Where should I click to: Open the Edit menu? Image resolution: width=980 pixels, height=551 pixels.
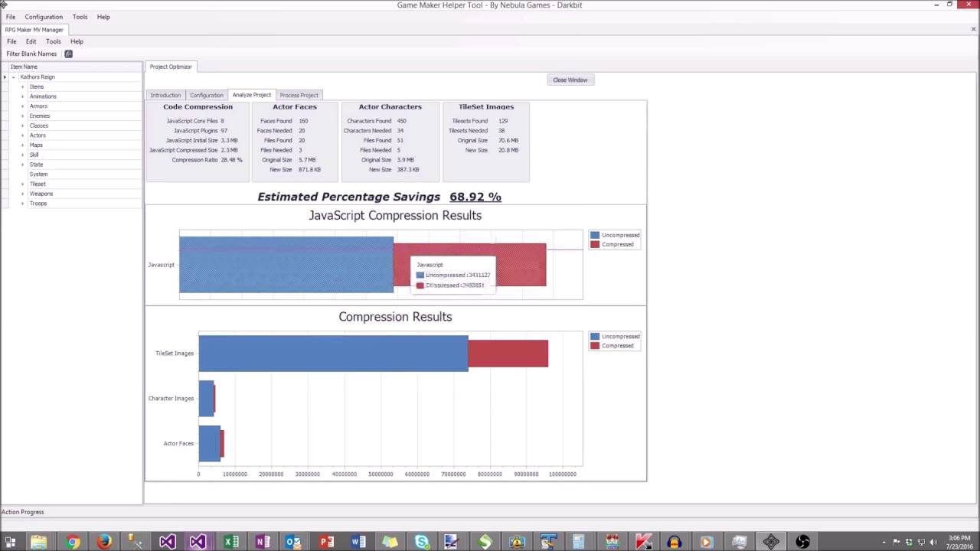pos(31,41)
